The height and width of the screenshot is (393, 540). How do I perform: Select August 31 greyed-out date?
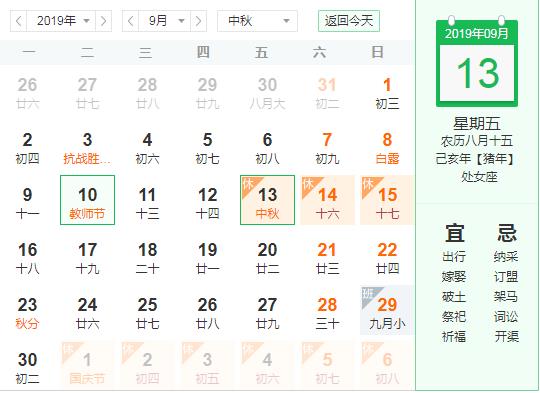[327, 93]
